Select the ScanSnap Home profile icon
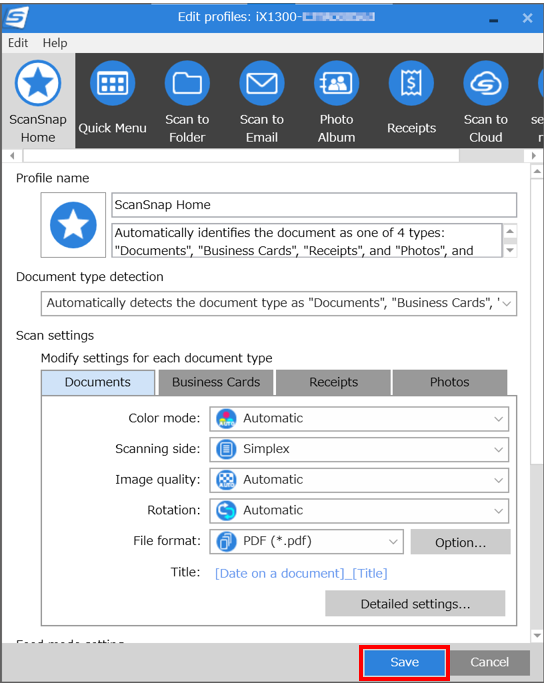 [x=38, y=83]
